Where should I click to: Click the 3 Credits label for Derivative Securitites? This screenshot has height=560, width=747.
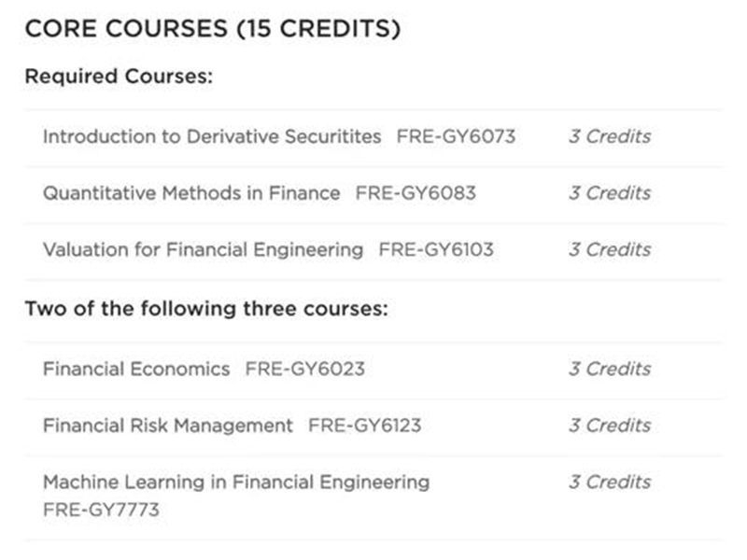610,136
